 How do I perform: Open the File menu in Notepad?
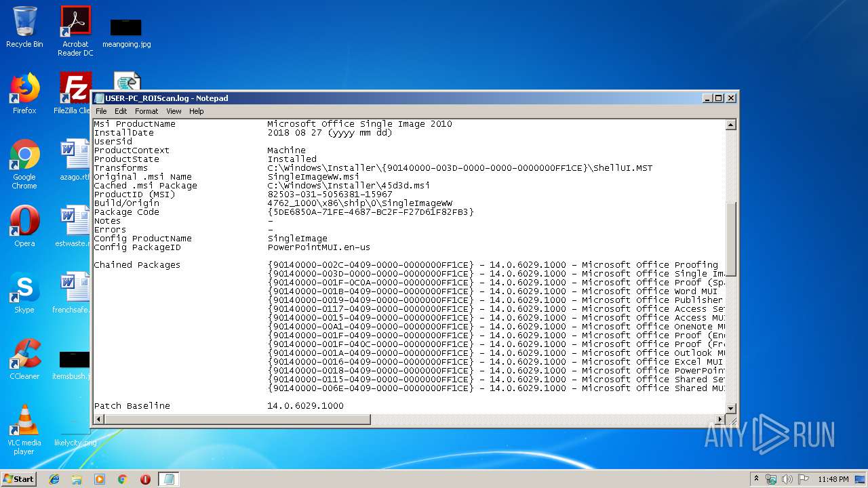tap(101, 111)
